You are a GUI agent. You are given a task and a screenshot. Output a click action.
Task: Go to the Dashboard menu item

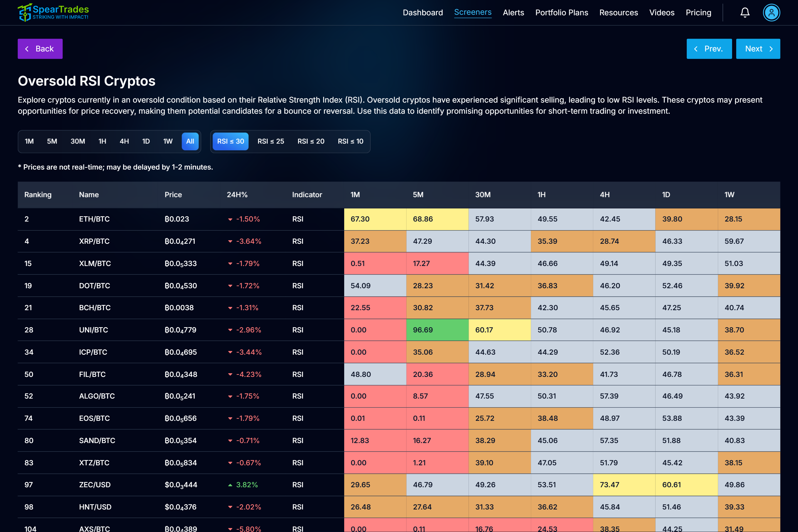coord(423,12)
